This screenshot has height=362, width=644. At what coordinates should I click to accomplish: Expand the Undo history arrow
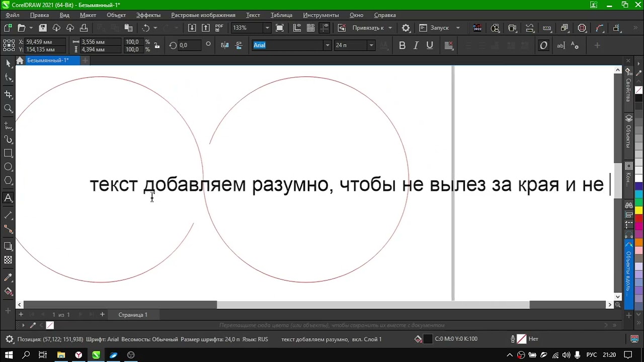pos(155,28)
